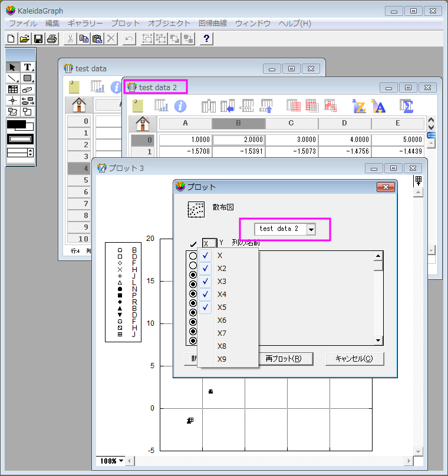Viewport: 448px width, 476px height.
Task: Open the ウィンドウ menu
Action: (x=253, y=24)
